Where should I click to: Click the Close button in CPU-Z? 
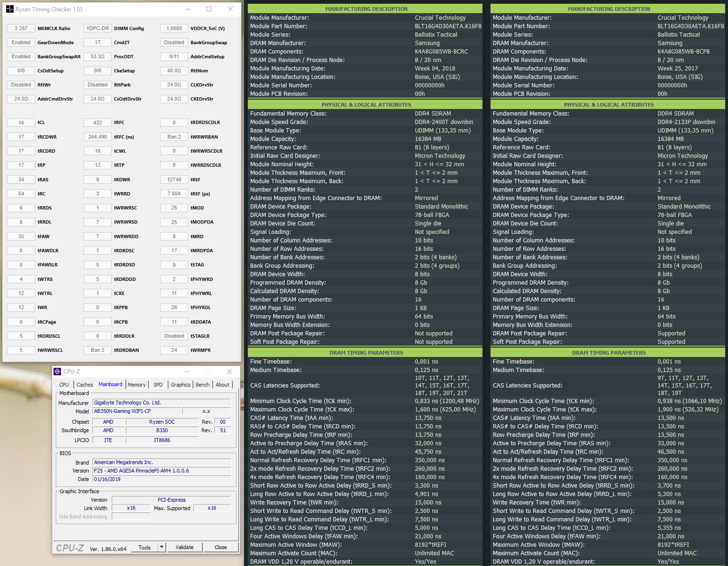pyautogui.click(x=221, y=547)
